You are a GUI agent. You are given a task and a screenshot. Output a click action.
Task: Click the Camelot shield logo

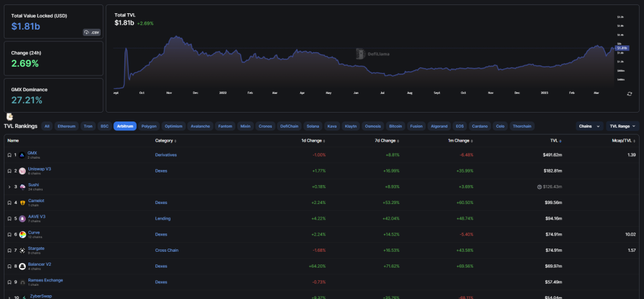(22, 203)
